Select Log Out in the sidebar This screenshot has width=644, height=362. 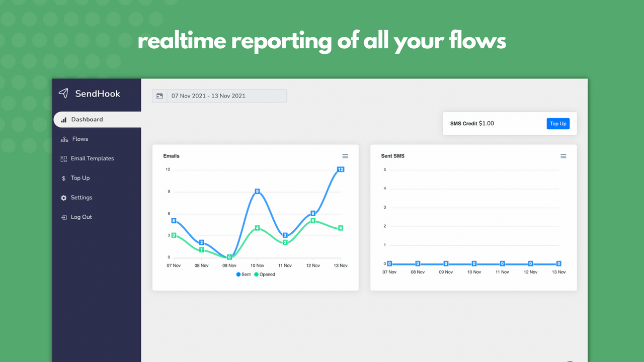tap(82, 217)
